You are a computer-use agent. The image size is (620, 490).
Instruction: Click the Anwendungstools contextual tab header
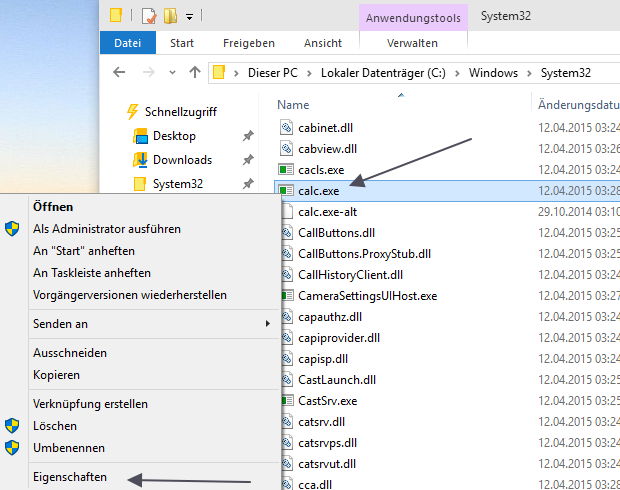(x=413, y=18)
